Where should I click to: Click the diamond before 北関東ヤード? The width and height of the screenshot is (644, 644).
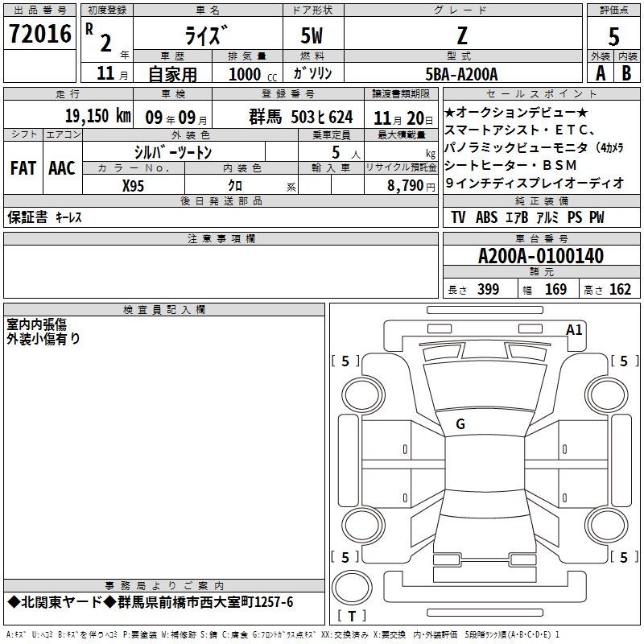coord(12,603)
